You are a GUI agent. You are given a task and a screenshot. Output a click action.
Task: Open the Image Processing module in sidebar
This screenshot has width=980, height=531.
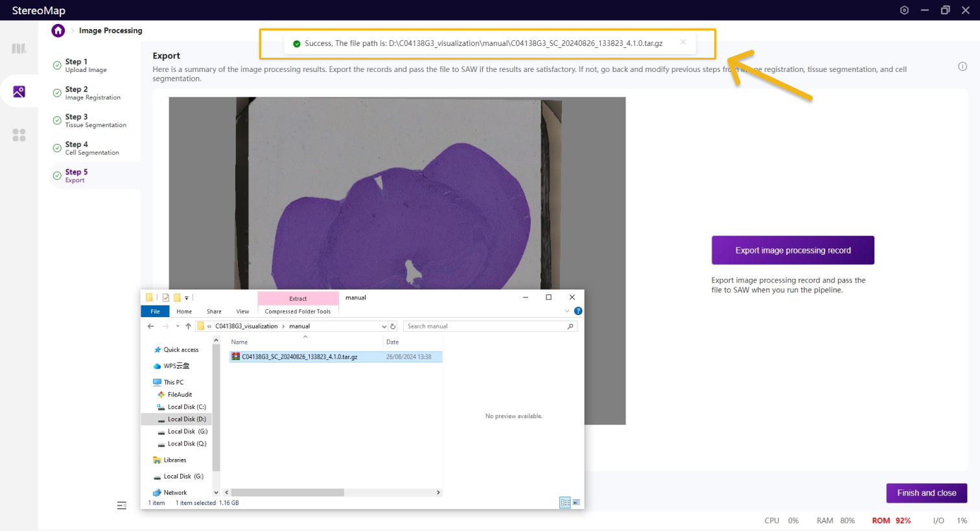tap(19, 91)
